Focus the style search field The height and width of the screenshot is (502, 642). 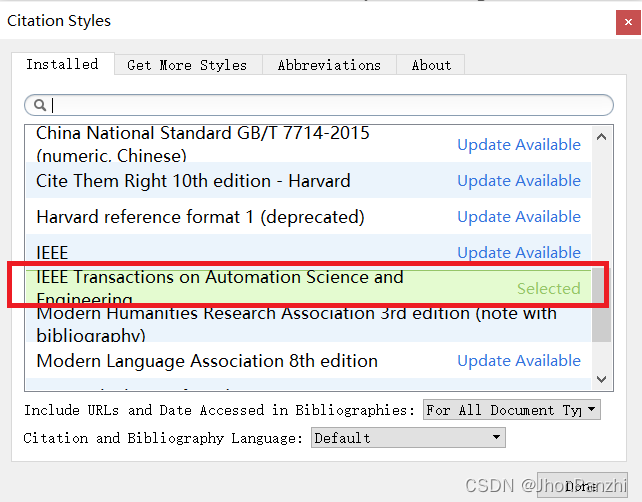pos(319,105)
